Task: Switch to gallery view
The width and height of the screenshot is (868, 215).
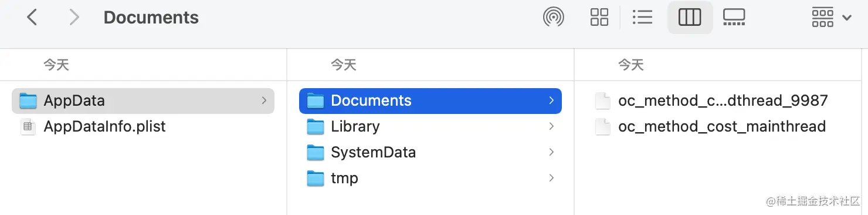Action: 734,17
